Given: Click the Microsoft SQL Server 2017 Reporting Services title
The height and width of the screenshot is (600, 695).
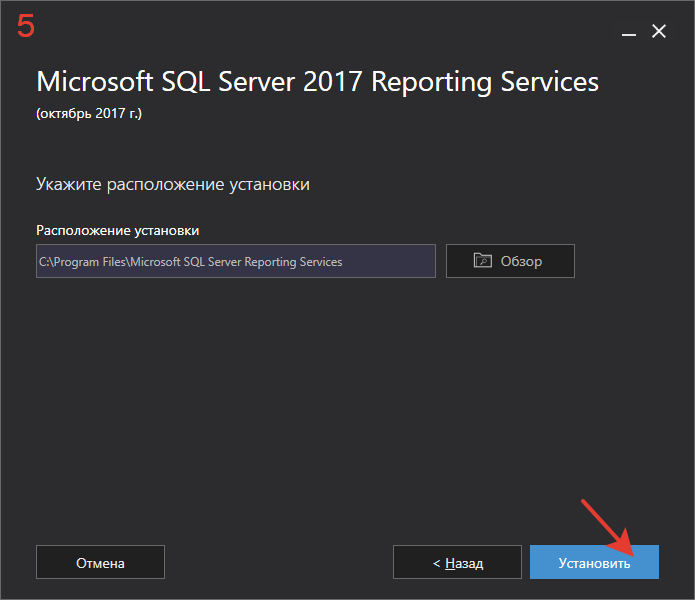Looking at the screenshot, I should [317, 82].
